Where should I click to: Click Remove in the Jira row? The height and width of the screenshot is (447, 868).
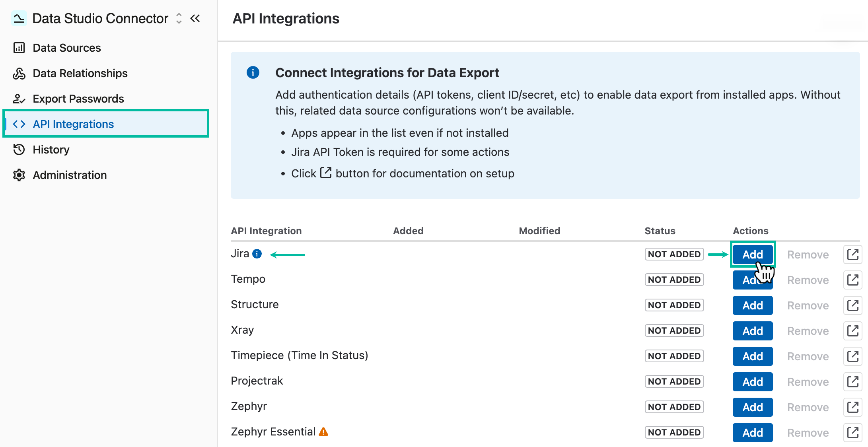[x=808, y=255]
